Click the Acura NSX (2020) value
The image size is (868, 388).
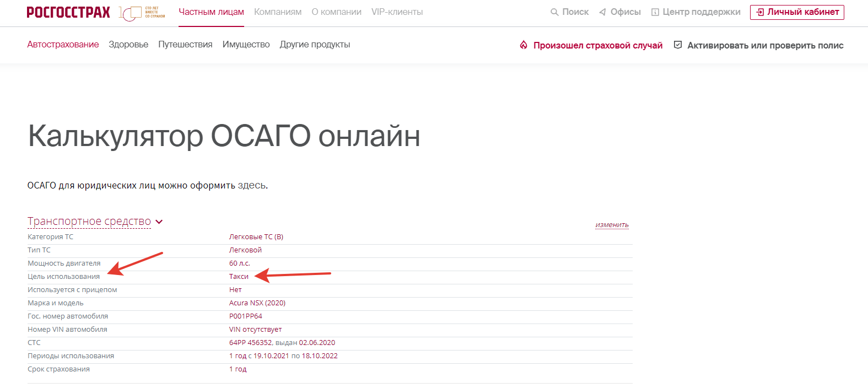click(x=257, y=303)
